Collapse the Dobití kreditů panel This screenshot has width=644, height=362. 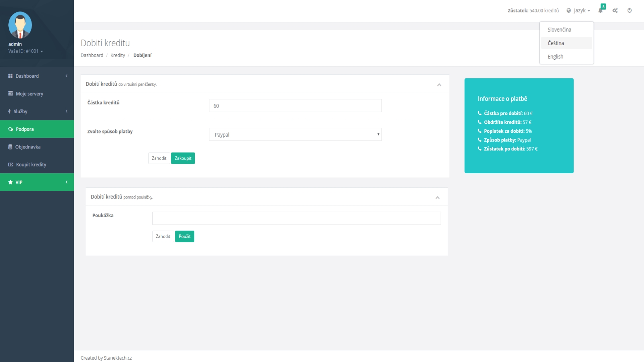[x=439, y=84]
